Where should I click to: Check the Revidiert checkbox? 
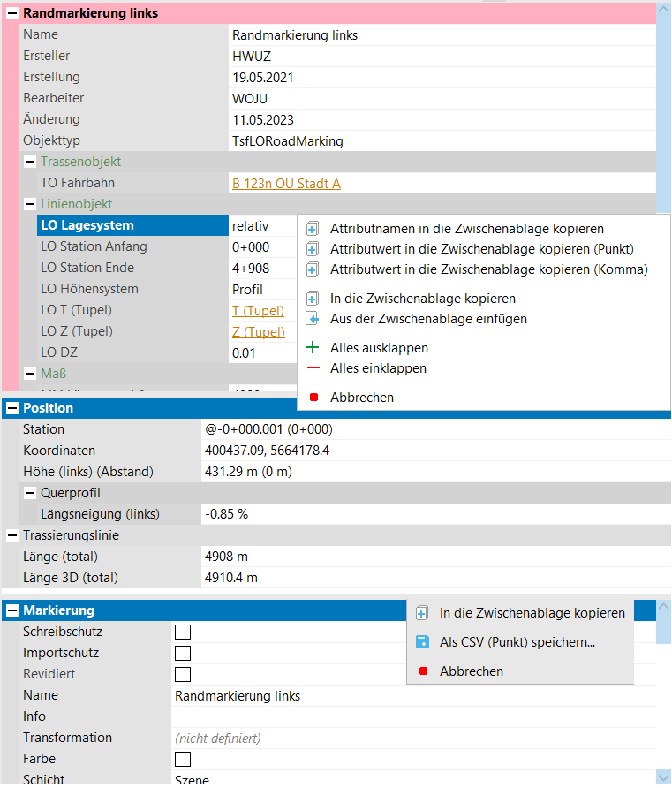click(183, 674)
